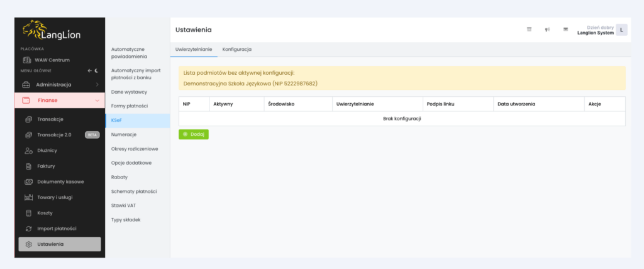Collapse sidebar with the left arrow icon
Viewport: 644px width, 269px height.
point(89,70)
